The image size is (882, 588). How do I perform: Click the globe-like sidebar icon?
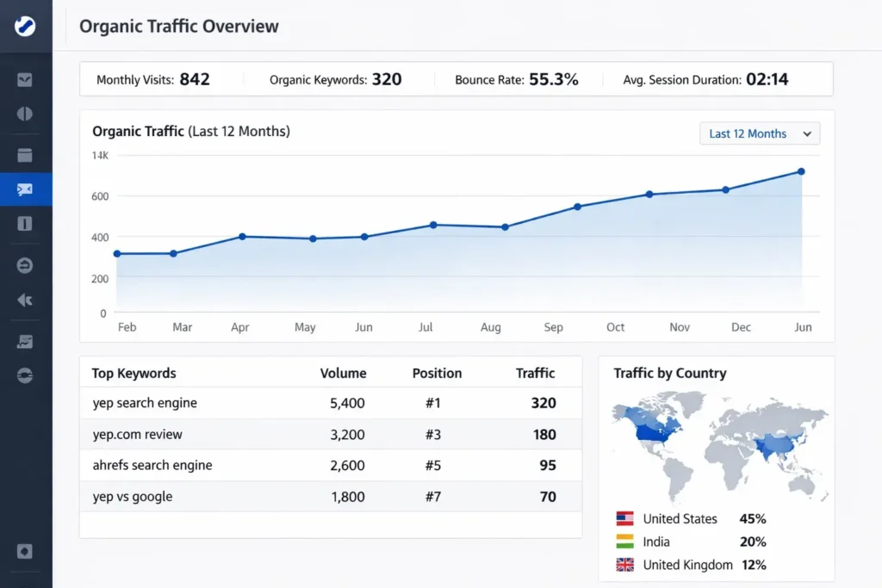pyautogui.click(x=25, y=375)
